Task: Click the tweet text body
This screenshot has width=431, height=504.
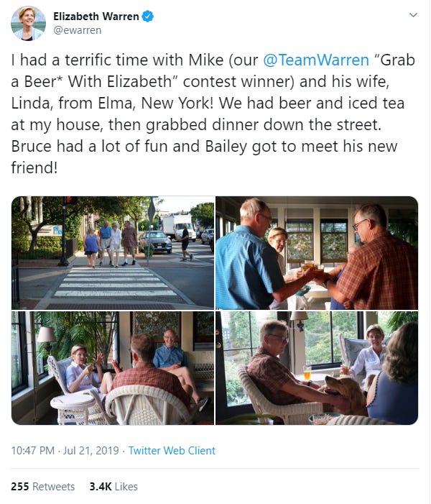Action: click(213, 114)
